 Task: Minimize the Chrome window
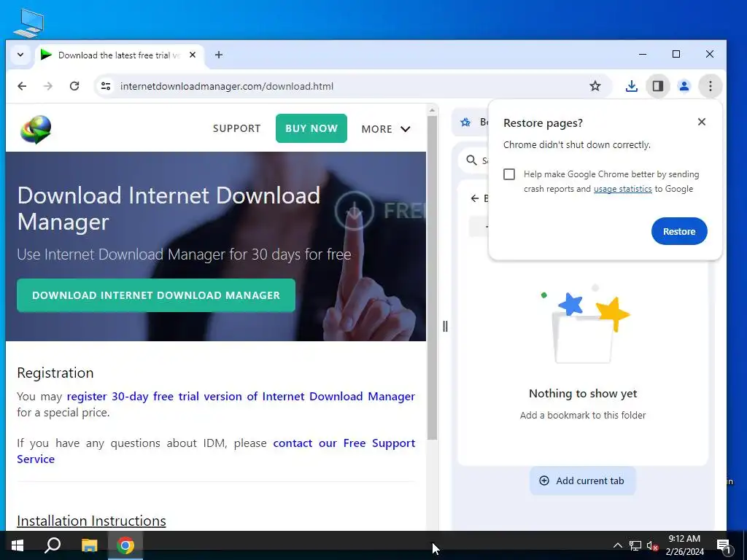(x=643, y=54)
